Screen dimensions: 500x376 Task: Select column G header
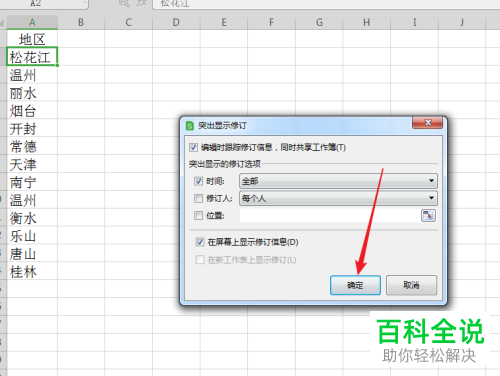[319, 22]
